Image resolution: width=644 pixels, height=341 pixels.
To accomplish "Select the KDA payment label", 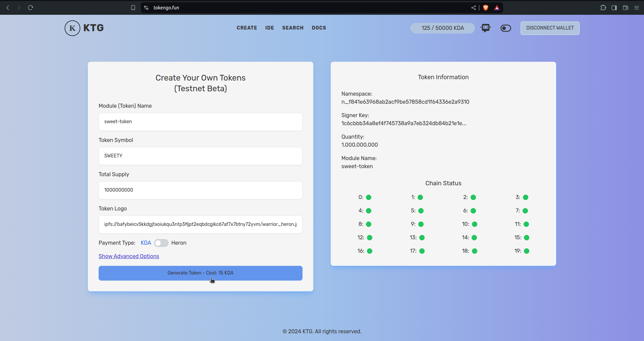I will [x=146, y=243].
